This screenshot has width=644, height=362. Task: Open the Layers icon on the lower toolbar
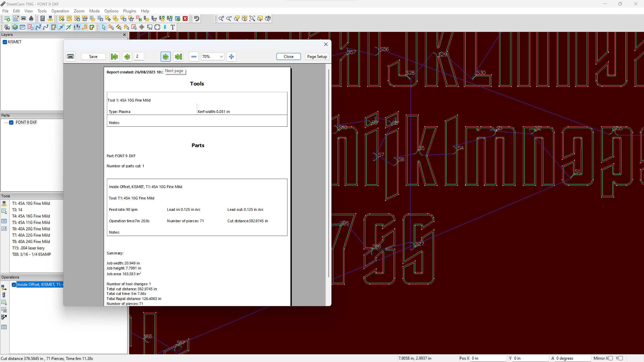click(15, 27)
